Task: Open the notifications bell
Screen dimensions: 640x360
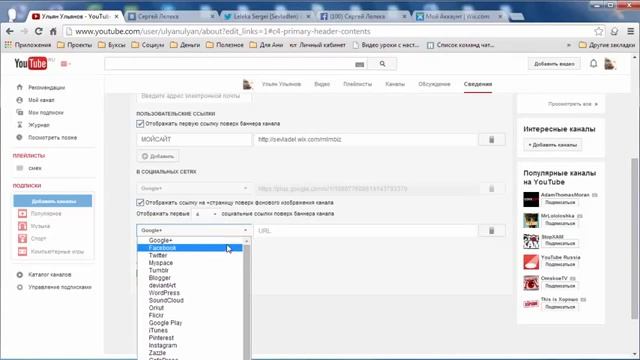Action: click(x=593, y=64)
